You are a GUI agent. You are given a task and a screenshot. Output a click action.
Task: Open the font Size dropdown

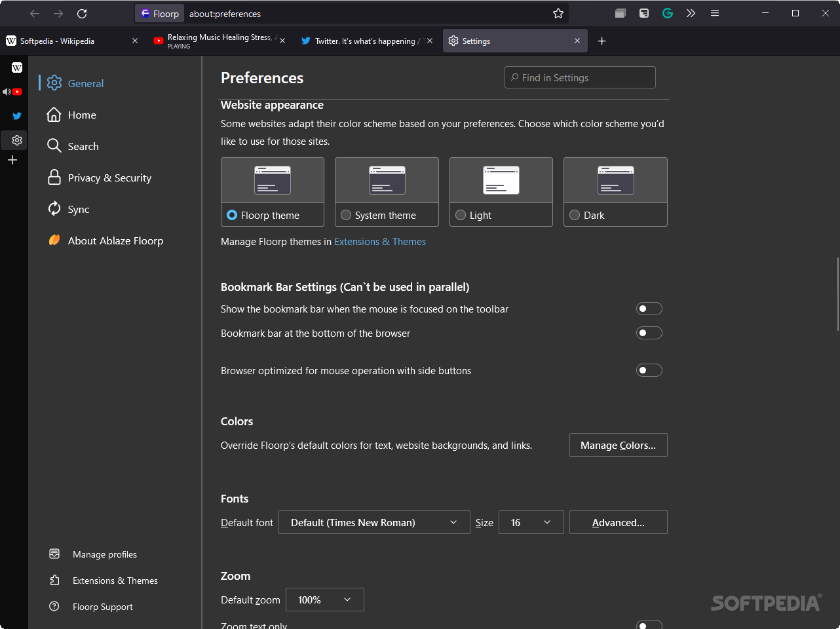531,522
